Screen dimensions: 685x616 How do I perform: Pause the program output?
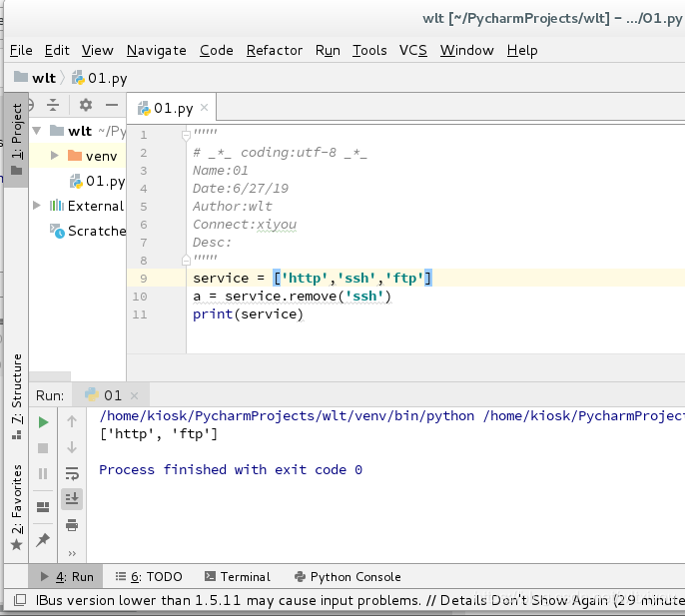point(43,474)
